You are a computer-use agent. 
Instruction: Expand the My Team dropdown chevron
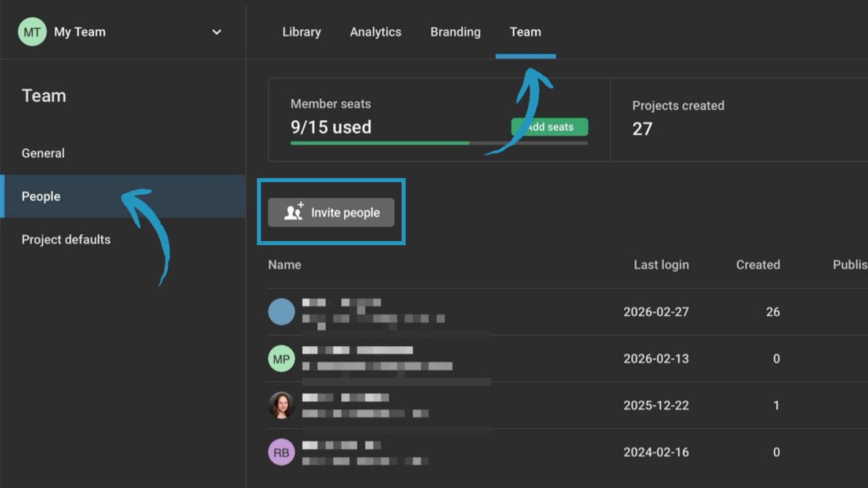216,32
